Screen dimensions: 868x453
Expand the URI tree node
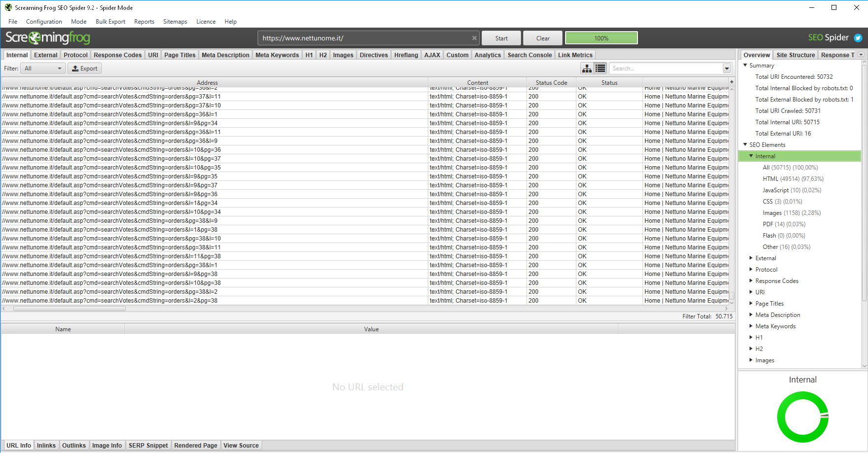751,292
